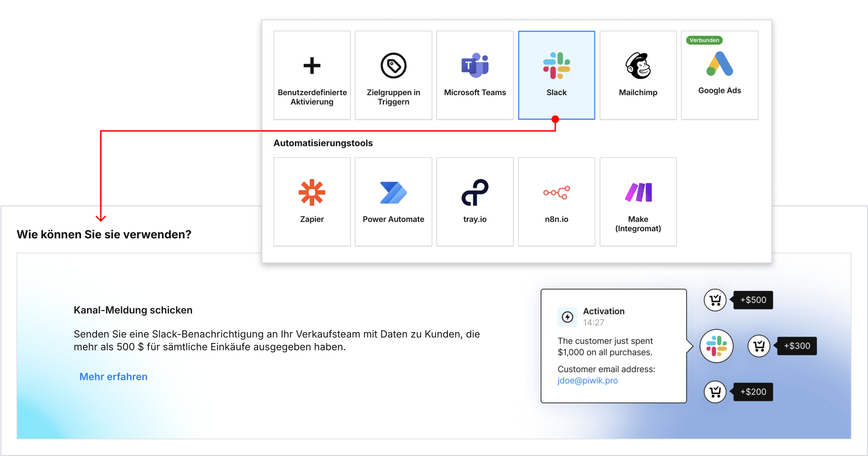Click the Slack label text
Image resolution: width=868 pixels, height=456 pixels.
(x=556, y=92)
